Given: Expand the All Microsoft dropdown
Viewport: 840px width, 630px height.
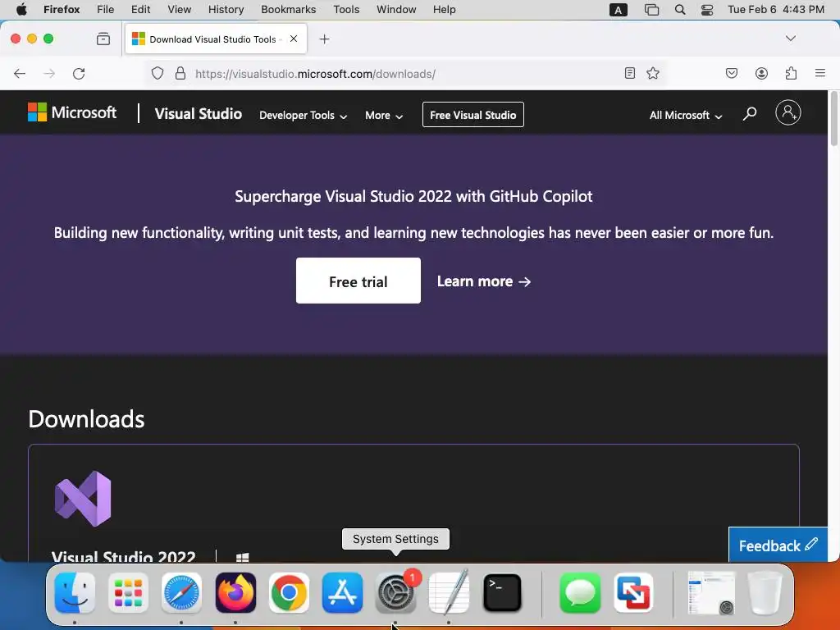Looking at the screenshot, I should [x=686, y=115].
